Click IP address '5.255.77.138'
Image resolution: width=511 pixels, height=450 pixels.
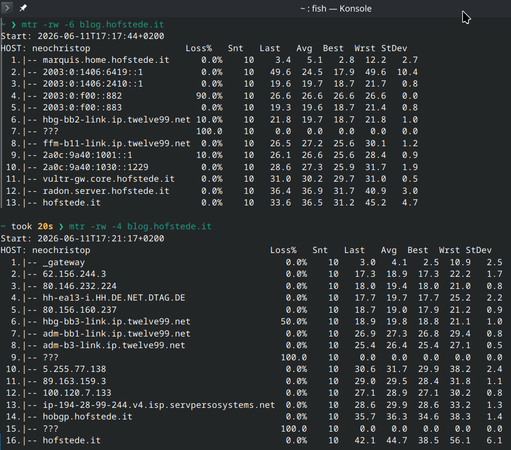[74, 369]
